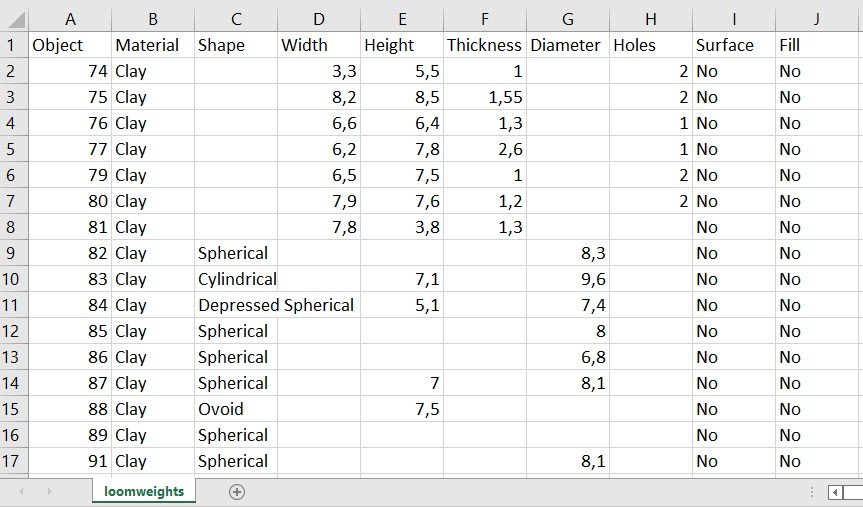The image size is (863, 507).
Task: Select column G header
Action: tap(567, 20)
